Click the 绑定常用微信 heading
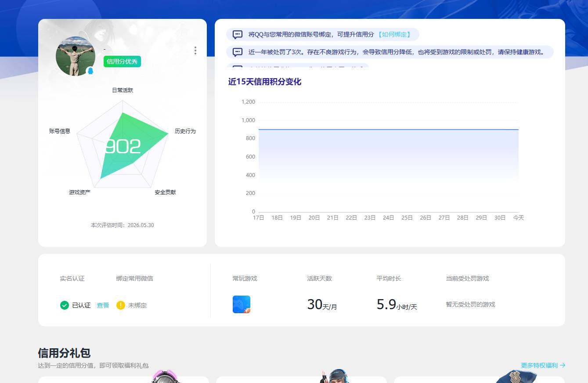This screenshot has height=383, width=588. 135,278
